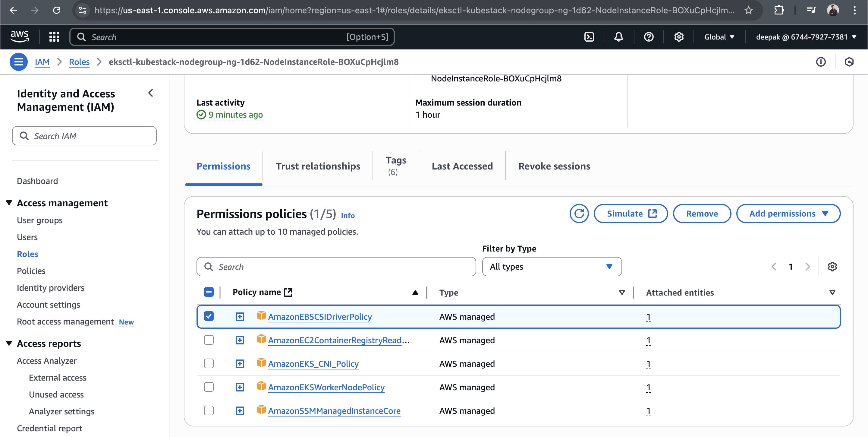Toggle the select-all policies checkbox
868x437 pixels.
pyautogui.click(x=209, y=292)
